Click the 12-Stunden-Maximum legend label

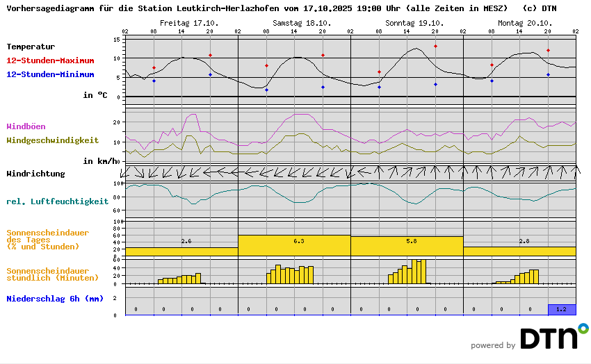[x=50, y=61]
